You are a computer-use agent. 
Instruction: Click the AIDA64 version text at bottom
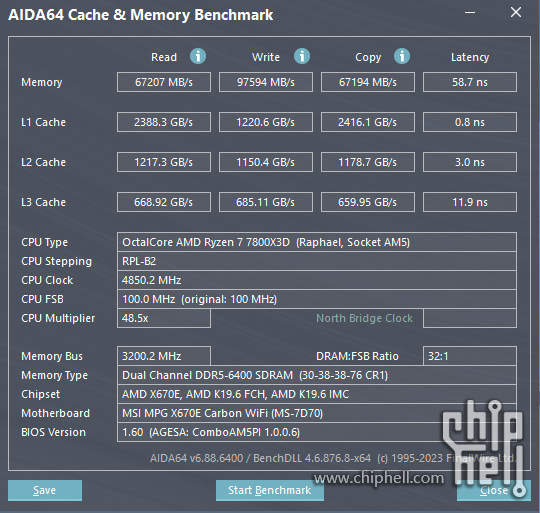(333, 458)
